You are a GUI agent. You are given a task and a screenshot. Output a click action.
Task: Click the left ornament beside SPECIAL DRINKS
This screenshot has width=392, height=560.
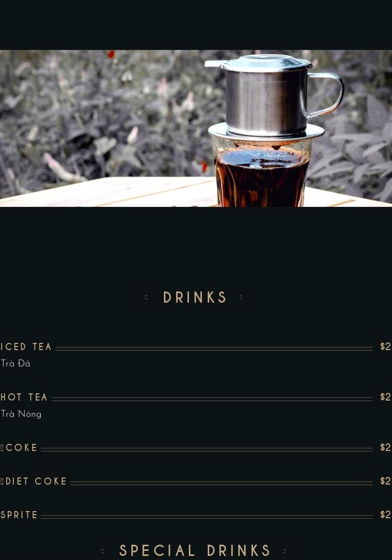(x=103, y=551)
